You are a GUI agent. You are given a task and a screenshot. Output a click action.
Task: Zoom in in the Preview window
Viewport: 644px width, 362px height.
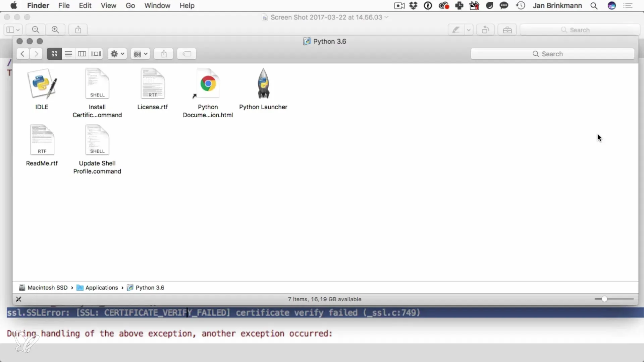point(55,30)
